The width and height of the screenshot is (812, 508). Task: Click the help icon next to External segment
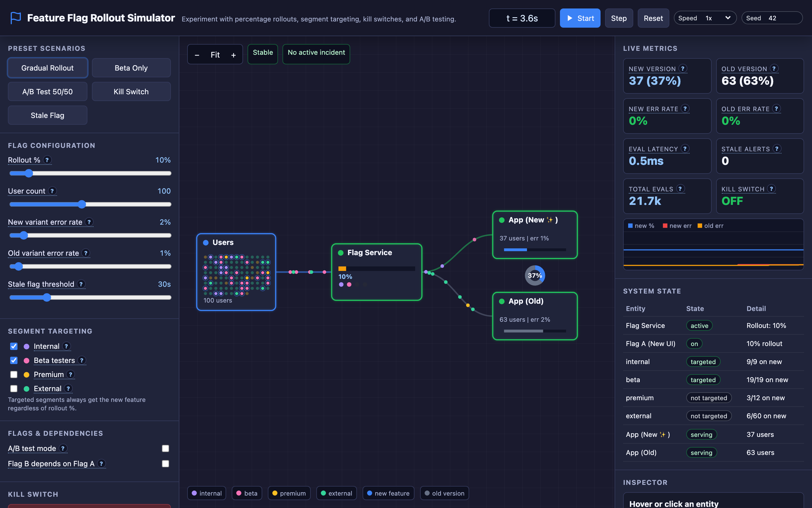pyautogui.click(x=68, y=388)
